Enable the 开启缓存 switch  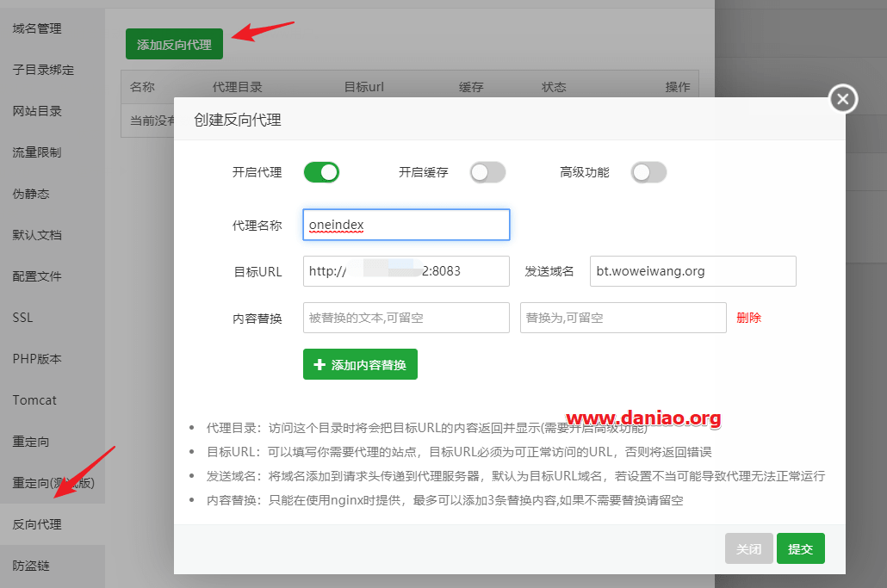(x=487, y=172)
